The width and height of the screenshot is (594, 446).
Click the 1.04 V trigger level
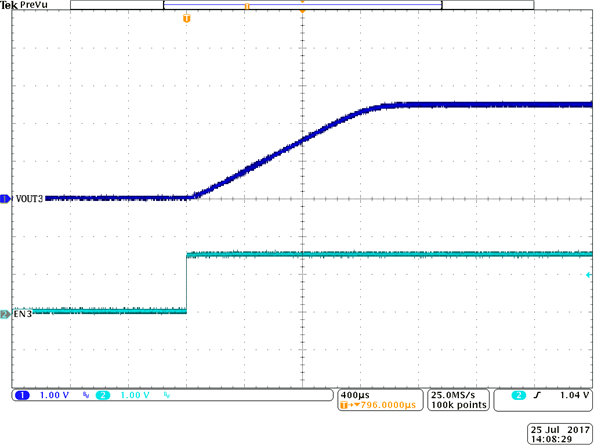click(575, 395)
